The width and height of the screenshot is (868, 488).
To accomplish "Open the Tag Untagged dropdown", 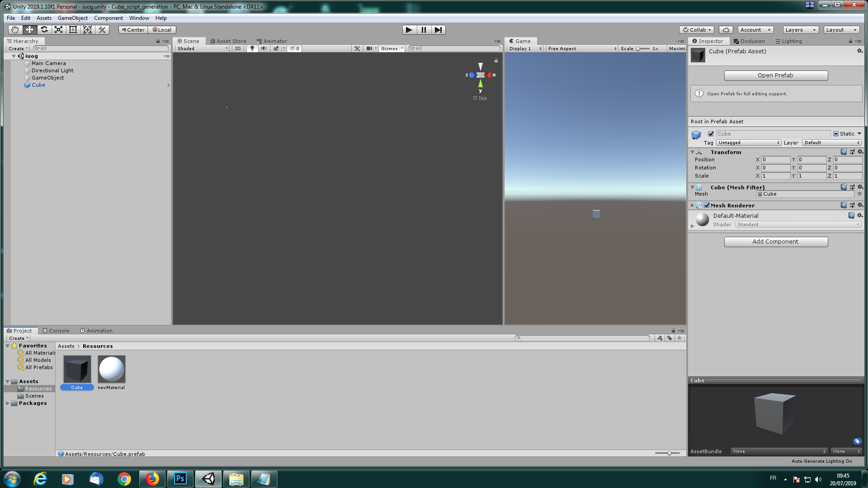I will [749, 143].
